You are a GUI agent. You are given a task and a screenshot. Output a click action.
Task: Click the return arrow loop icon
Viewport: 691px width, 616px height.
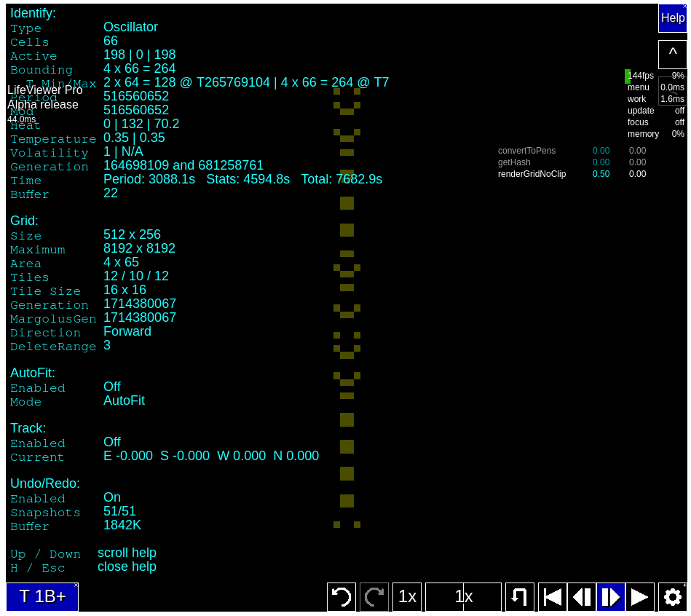click(520, 596)
